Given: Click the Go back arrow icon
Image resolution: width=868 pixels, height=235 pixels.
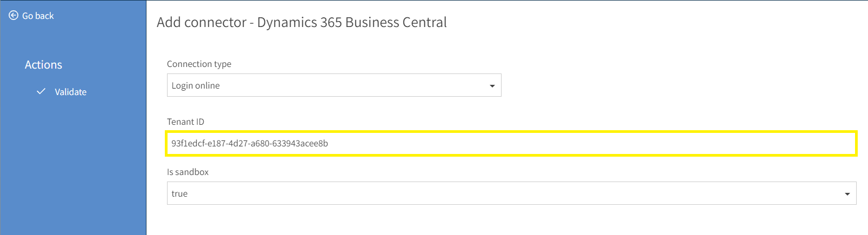Looking at the screenshot, I should (14, 16).
